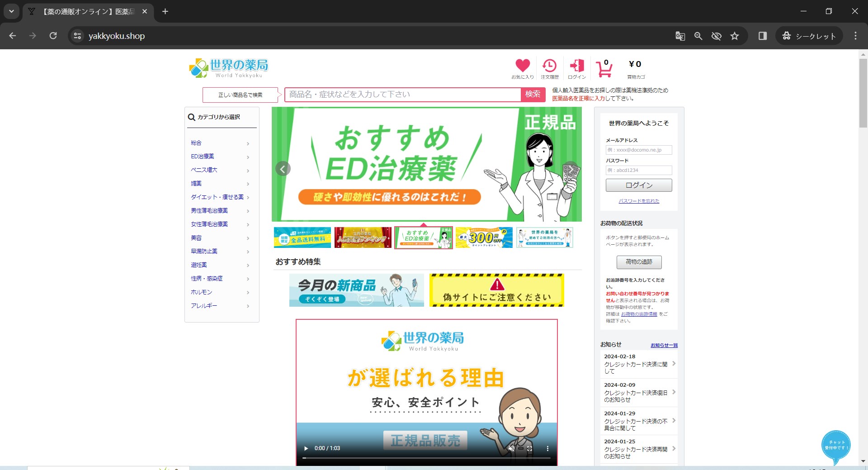Open 2024-01-25 payment resumed notice

click(x=639, y=449)
